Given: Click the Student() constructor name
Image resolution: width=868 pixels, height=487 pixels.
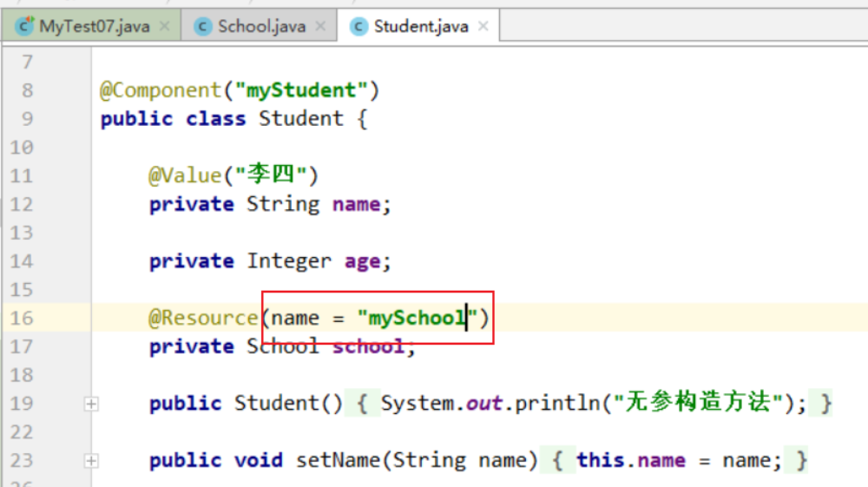Looking at the screenshot, I should point(276,404).
